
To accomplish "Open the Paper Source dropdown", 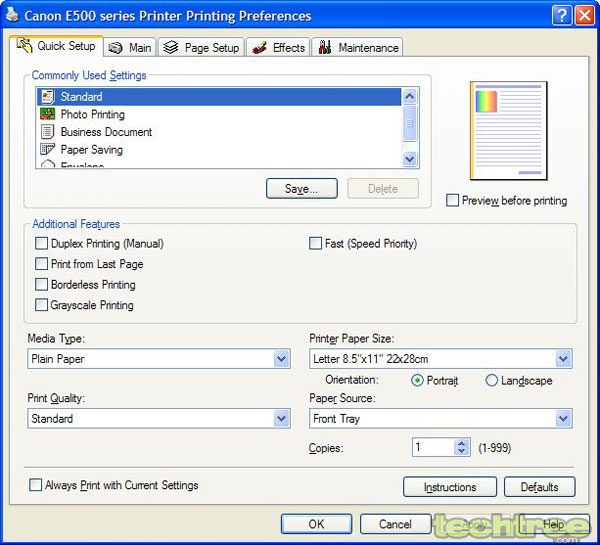I will point(563,418).
